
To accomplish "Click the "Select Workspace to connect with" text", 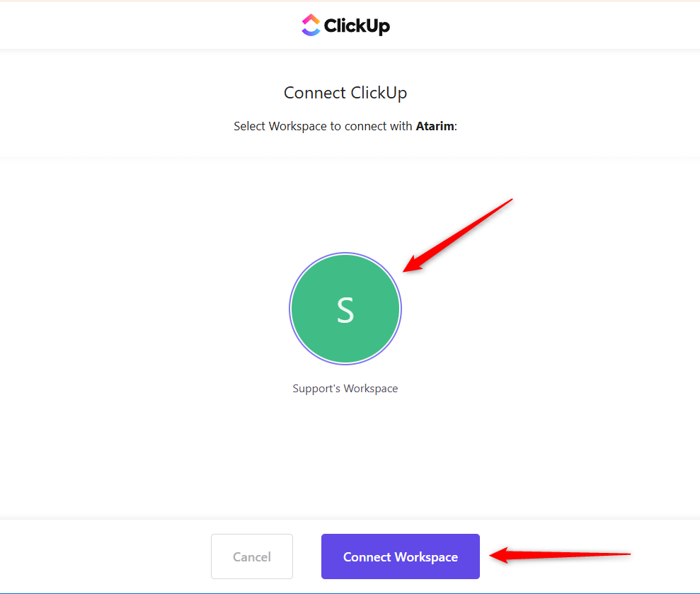I will point(323,127).
